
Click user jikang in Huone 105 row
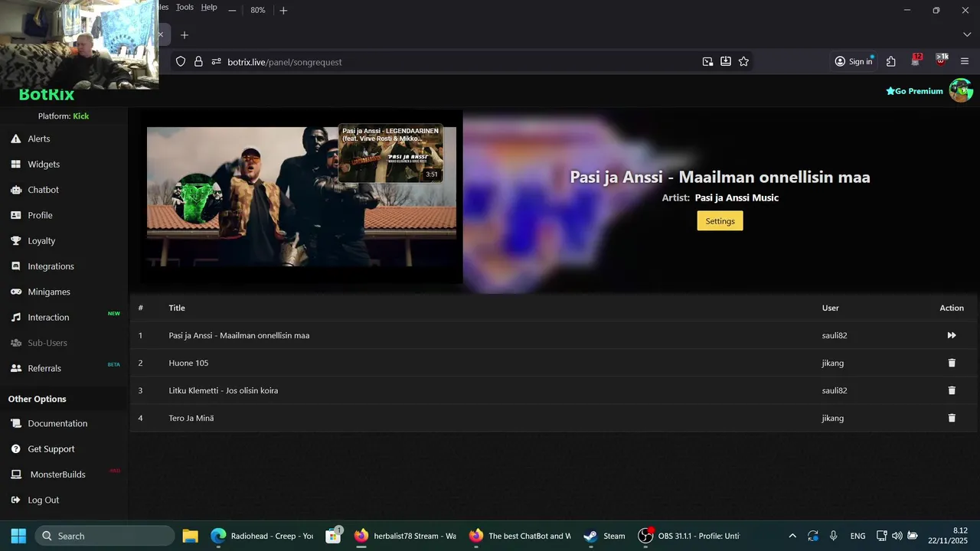tap(832, 363)
